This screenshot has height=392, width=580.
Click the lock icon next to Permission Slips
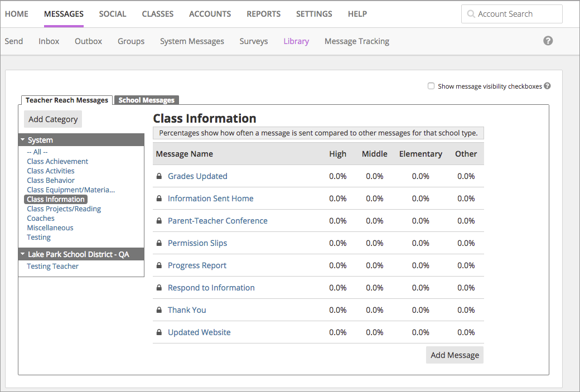pos(159,243)
